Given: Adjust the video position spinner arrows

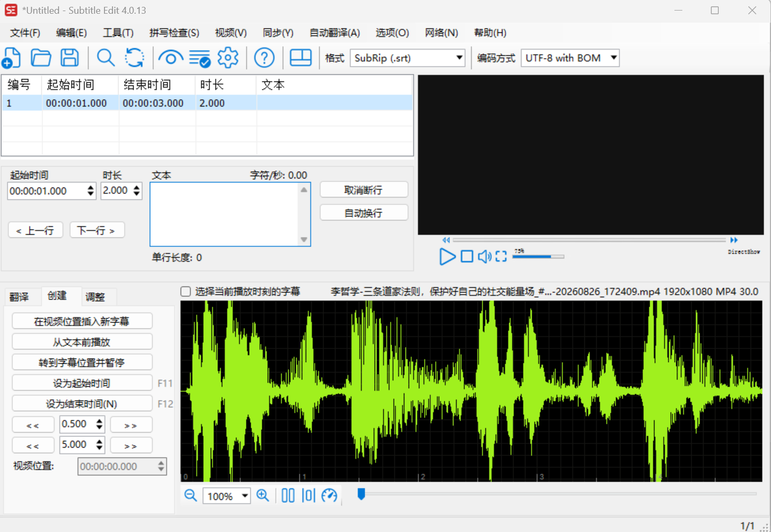Looking at the screenshot, I should point(161,466).
